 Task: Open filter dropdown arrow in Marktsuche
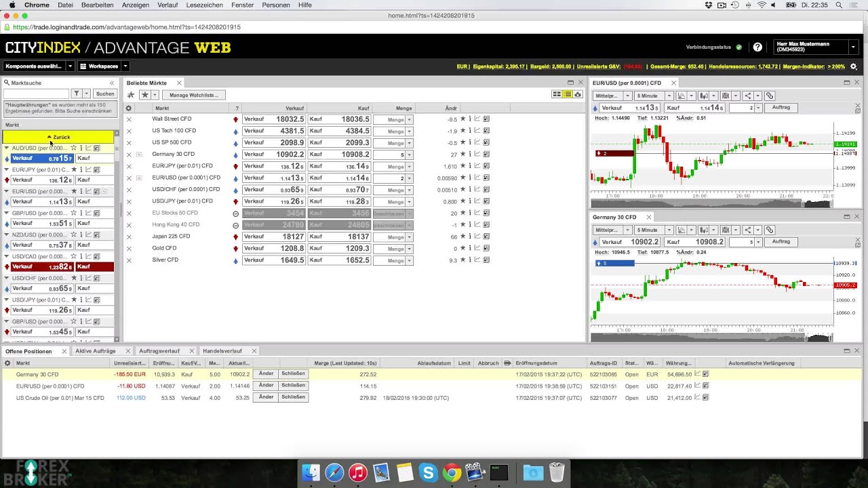86,94
